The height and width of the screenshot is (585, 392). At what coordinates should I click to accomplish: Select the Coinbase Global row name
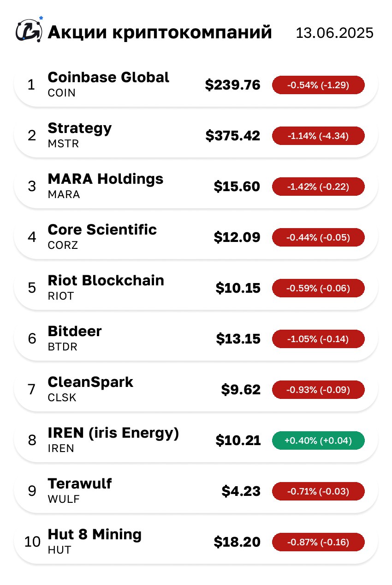click(x=108, y=77)
